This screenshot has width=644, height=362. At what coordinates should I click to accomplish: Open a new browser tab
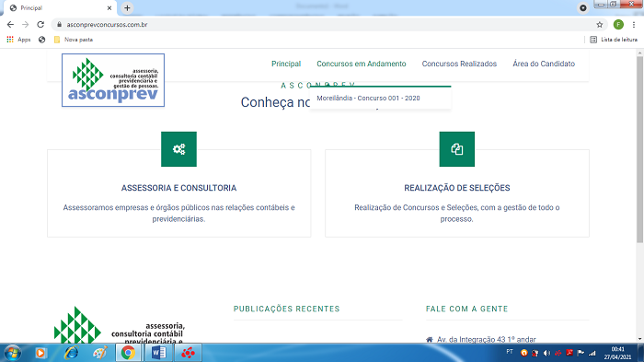click(127, 7)
